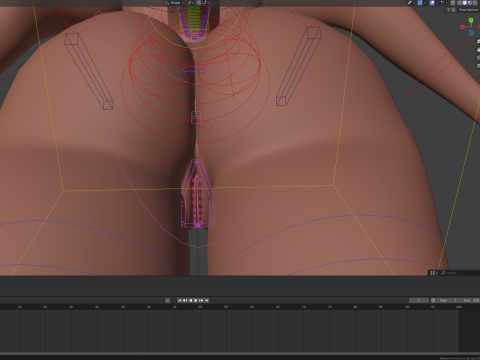Toggle the snapping magnet button
Image resolution: width=480 pixels, height=360 pixels.
(x=199, y=3)
